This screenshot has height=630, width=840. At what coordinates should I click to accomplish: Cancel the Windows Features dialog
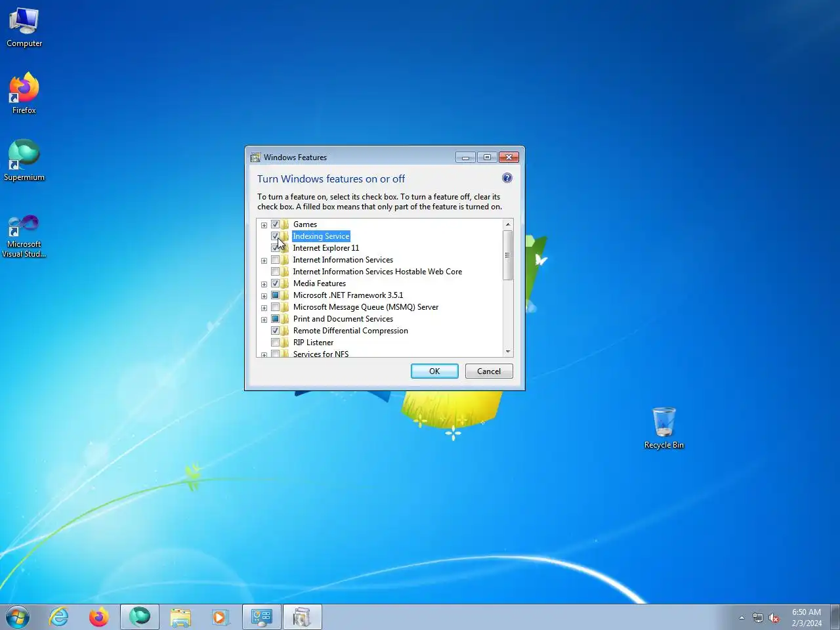(489, 371)
